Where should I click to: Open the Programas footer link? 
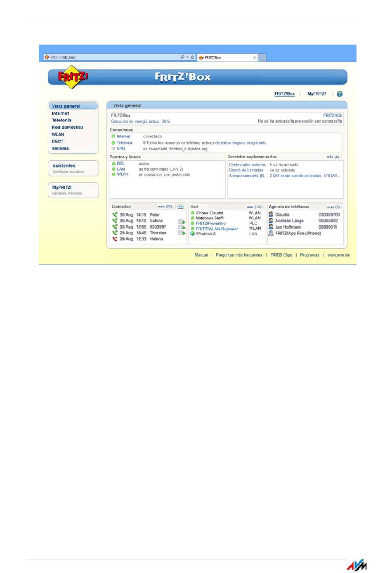[x=309, y=255]
